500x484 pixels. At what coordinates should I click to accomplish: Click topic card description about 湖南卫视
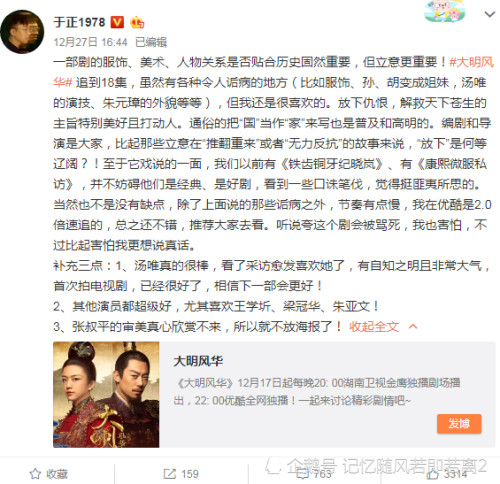pyautogui.click(x=317, y=391)
